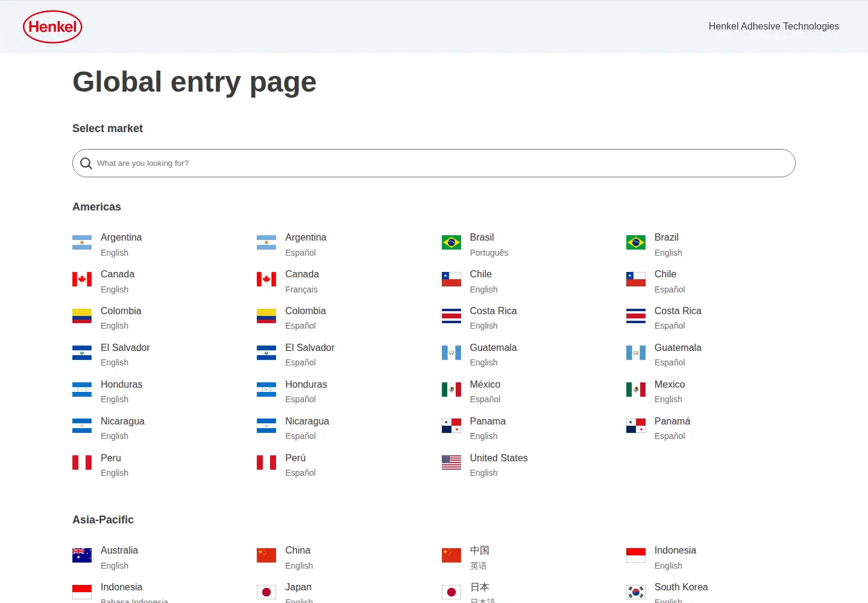The width and height of the screenshot is (868, 603).
Task: Click the Canada Français flag icon
Action: [266, 279]
